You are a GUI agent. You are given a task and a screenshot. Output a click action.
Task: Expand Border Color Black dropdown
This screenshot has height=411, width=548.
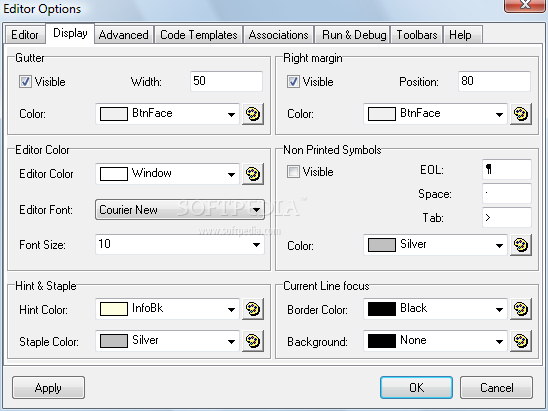pyautogui.click(x=499, y=309)
